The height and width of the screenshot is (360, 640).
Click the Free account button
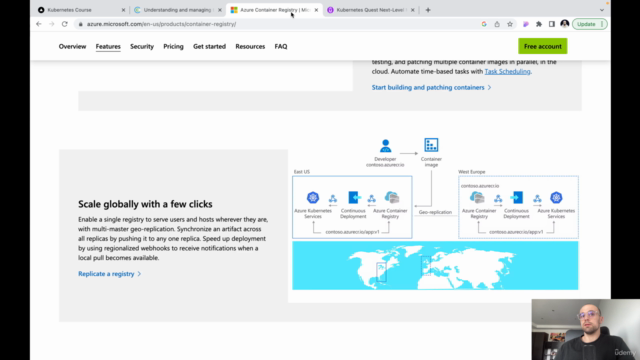542,46
